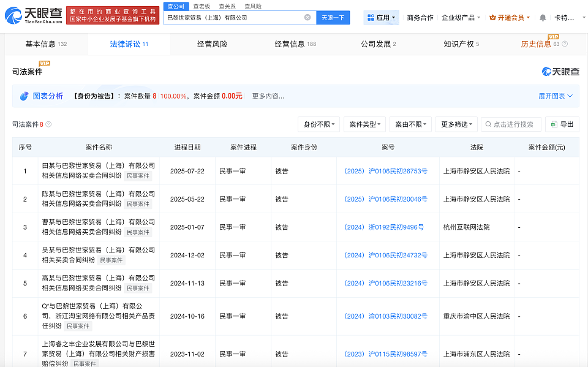Click the Q*与巴黎世家贸易 case name
588x367 pixels.
click(98, 316)
